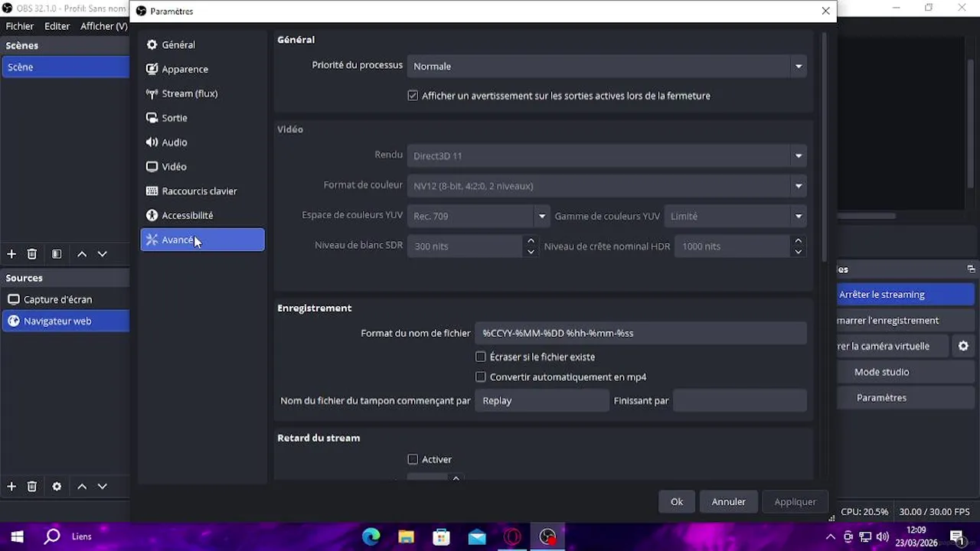980x551 pixels.
Task: Enable the stream delay 'Activer' checkbox
Action: click(413, 459)
